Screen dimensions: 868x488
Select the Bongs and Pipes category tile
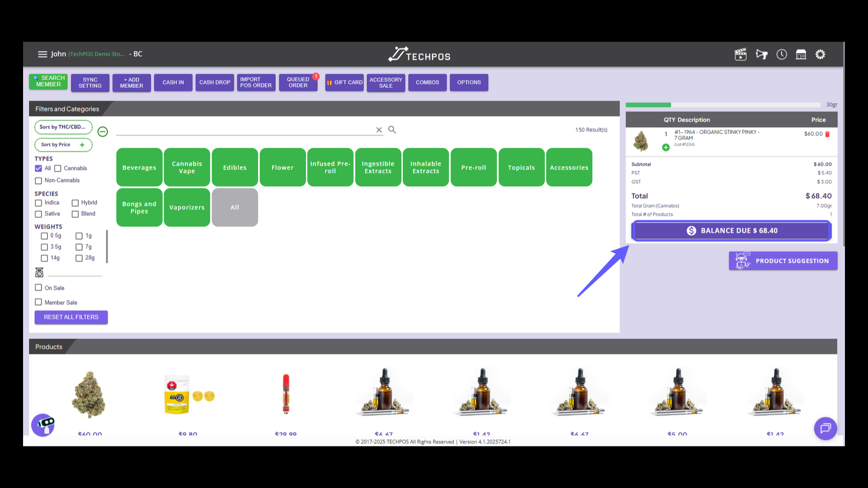[139, 207]
